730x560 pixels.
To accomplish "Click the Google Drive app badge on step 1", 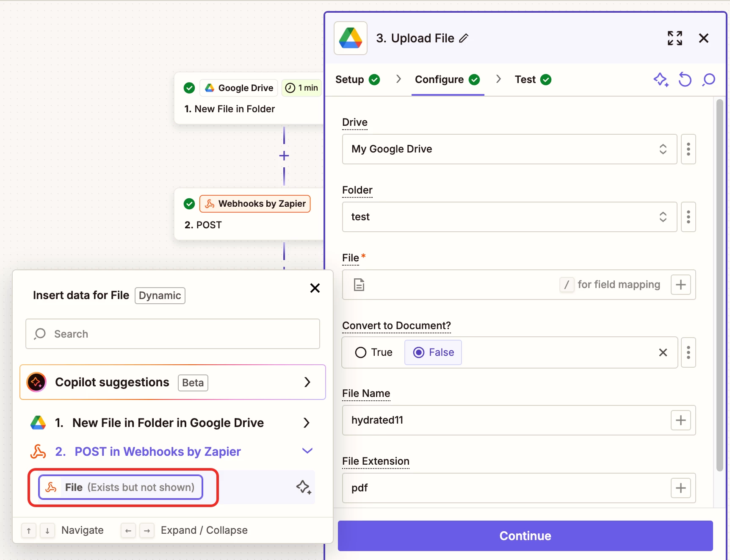I will pos(239,88).
